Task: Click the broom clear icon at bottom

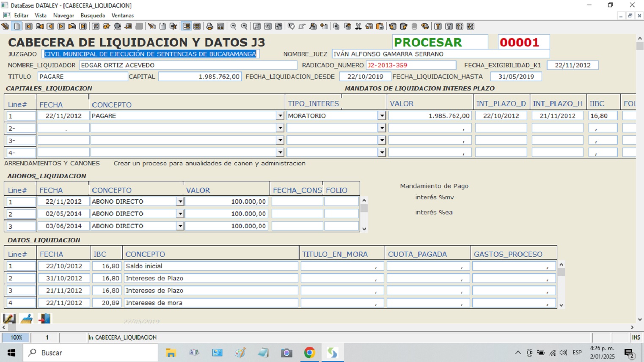Action: coord(27,318)
